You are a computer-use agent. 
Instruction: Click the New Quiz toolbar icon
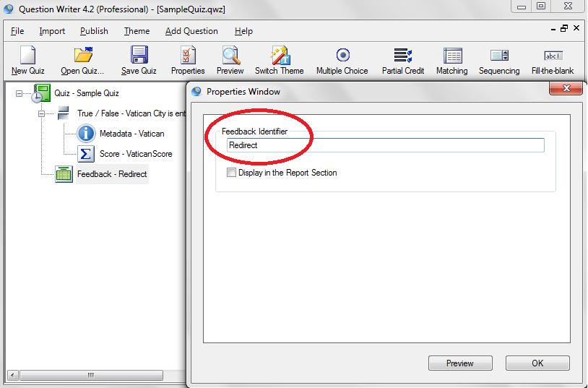point(28,55)
